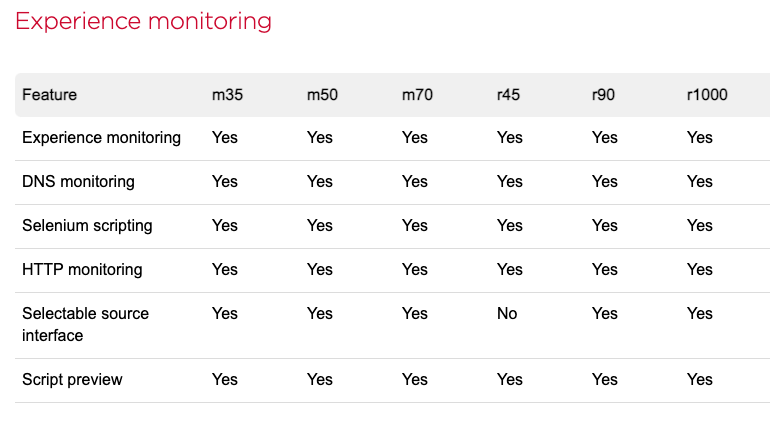The image size is (770, 439).
Task: Click the r1000 column header
Action: pyautogui.click(x=706, y=95)
